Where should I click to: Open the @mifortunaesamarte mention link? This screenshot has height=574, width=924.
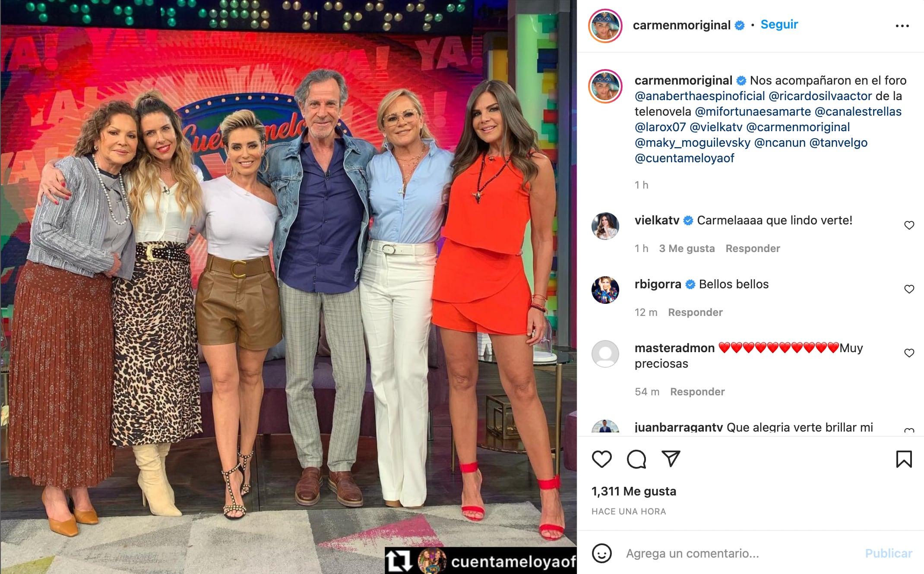point(753,111)
